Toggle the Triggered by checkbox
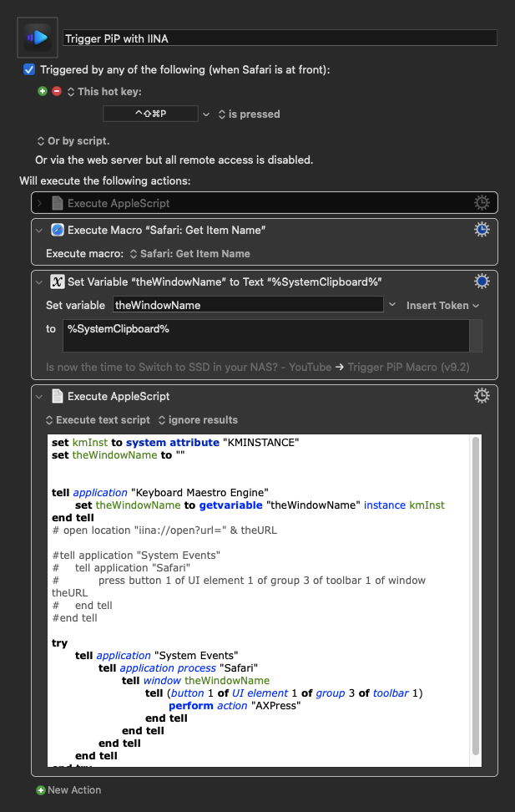515x812 pixels. [x=29, y=69]
